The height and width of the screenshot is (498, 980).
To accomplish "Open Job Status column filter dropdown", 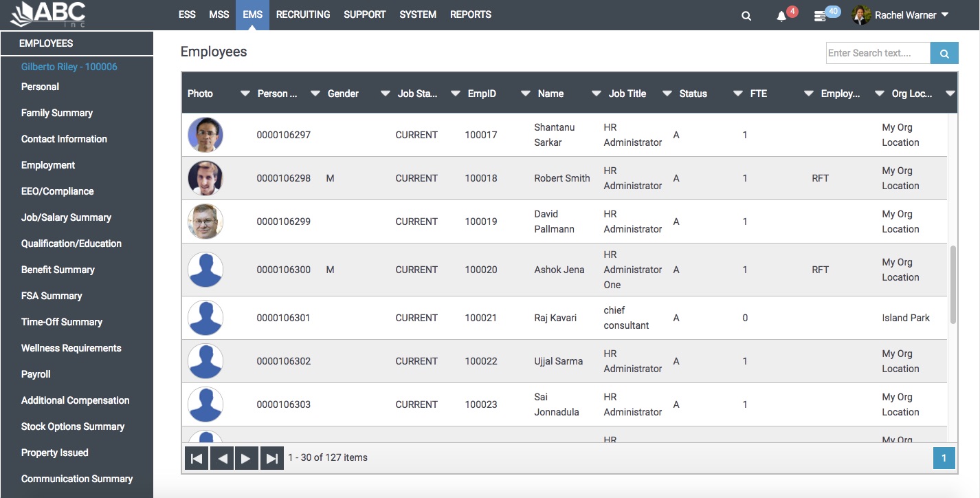I will 455,94.
